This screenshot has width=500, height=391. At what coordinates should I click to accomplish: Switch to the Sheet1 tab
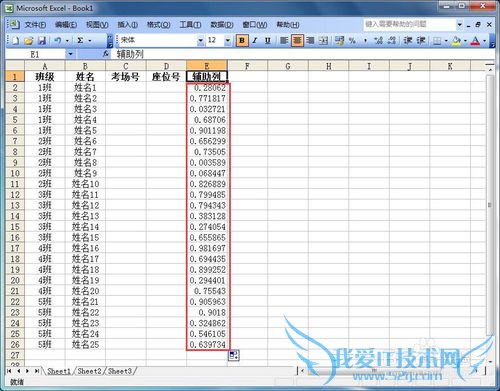tap(59, 371)
